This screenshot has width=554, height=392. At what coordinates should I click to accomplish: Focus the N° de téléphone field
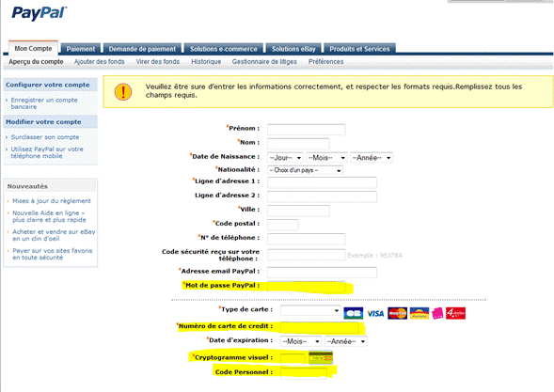[x=306, y=239]
